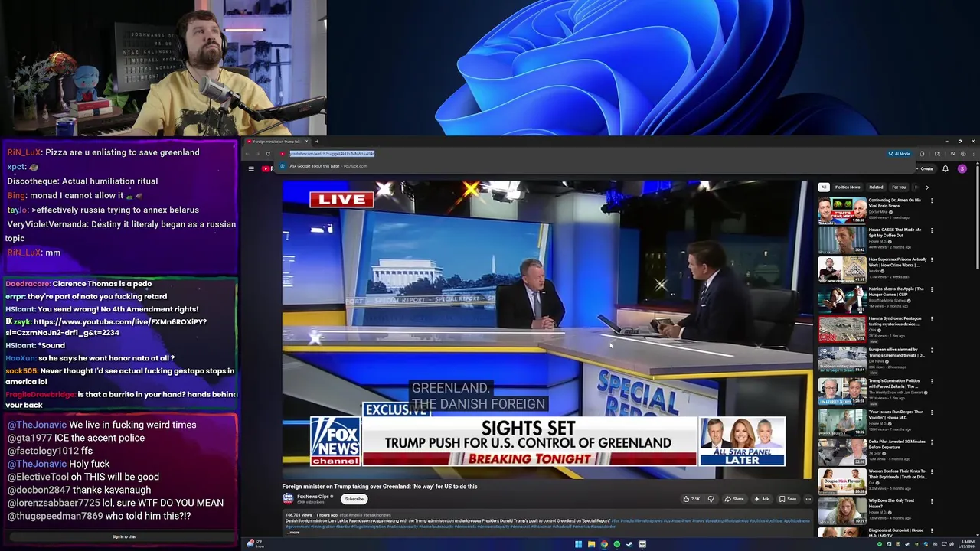Viewport: 980px width, 551px height.
Task: Open options for House CASES video
Action: point(932,230)
